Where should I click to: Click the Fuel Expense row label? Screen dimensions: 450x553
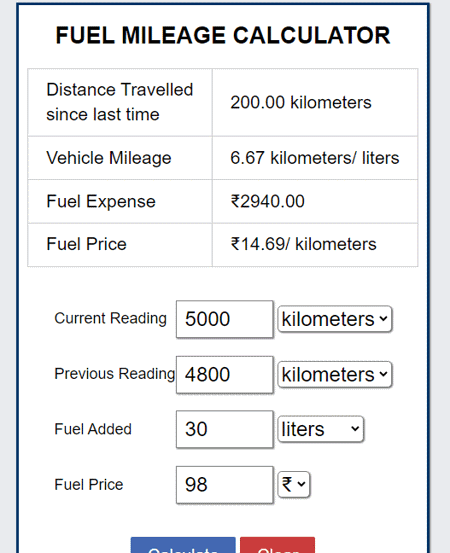click(101, 201)
